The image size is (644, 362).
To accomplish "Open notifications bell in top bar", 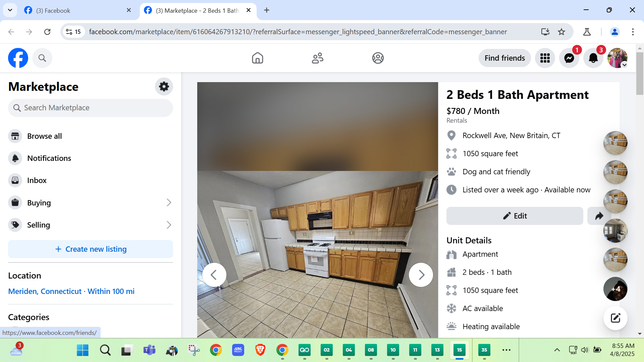I will (593, 58).
